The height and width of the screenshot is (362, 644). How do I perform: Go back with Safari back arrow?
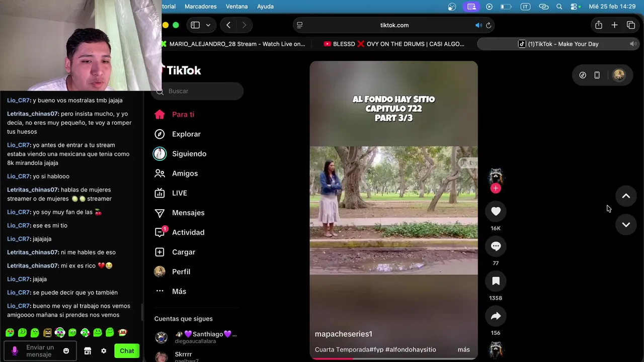tap(228, 25)
